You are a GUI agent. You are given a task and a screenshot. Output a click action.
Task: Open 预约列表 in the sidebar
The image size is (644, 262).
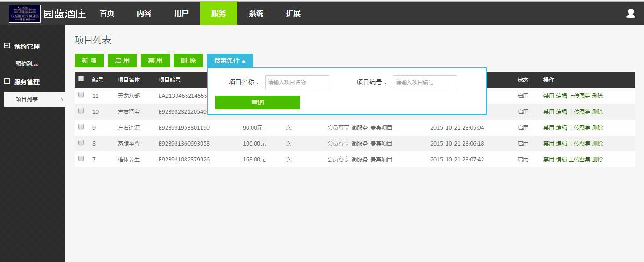pyautogui.click(x=27, y=64)
